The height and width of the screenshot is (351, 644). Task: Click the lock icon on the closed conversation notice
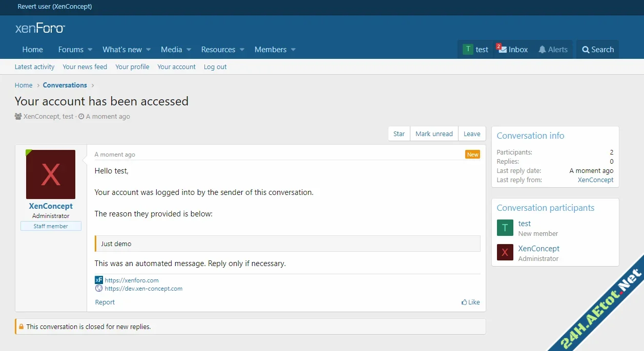tap(21, 326)
